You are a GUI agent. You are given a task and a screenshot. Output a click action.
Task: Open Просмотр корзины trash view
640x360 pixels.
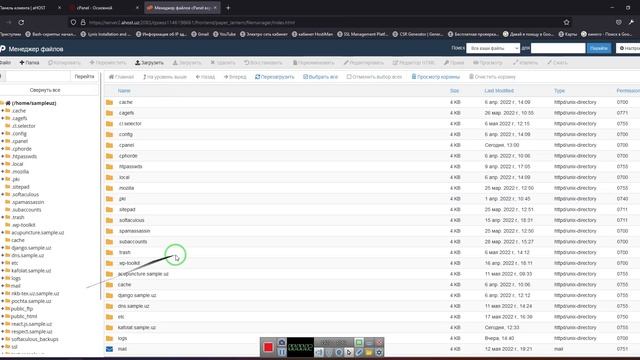[x=436, y=77]
